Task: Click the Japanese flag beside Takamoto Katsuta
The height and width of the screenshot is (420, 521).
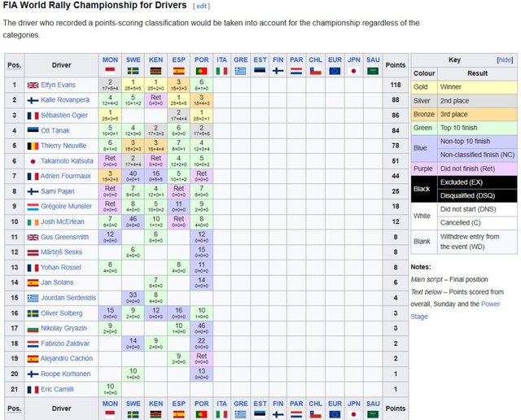Action: [x=33, y=161]
